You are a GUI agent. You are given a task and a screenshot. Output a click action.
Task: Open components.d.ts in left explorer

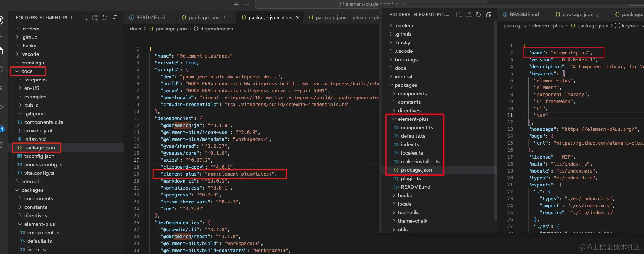(44, 122)
